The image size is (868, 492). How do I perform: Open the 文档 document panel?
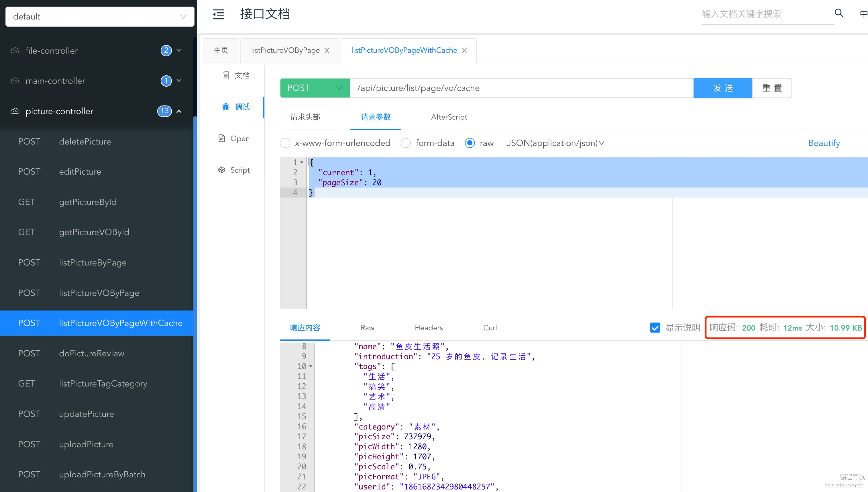[x=236, y=75]
